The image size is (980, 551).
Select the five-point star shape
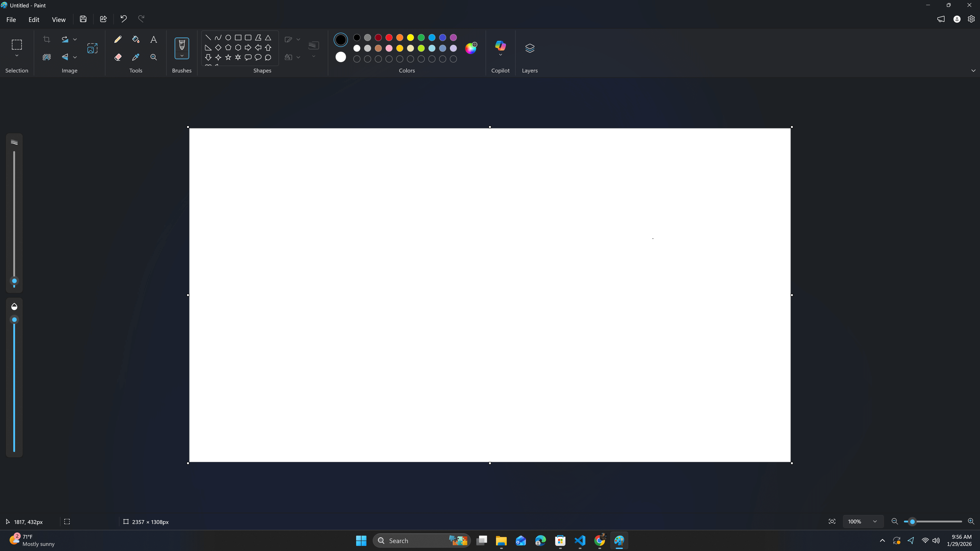coord(228,57)
